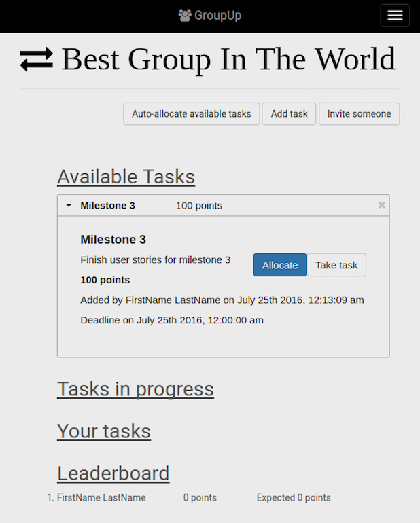Open the hamburger navigation menu

[395, 16]
